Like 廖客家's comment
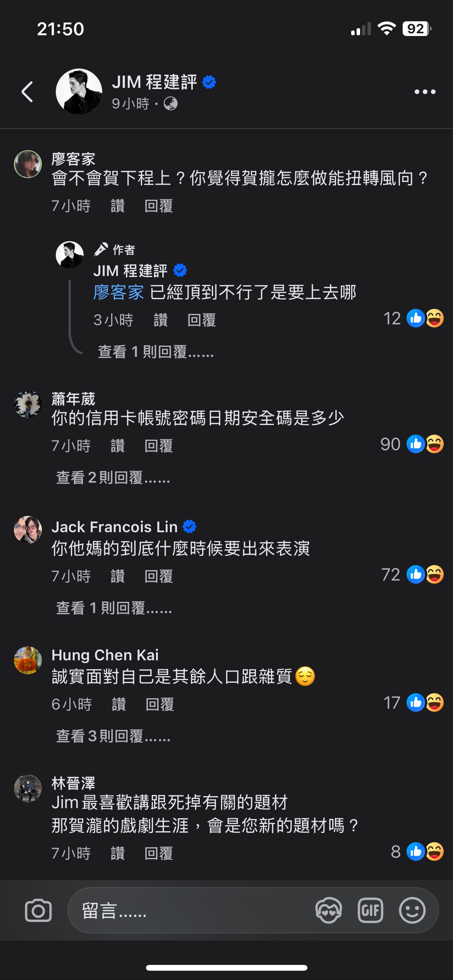453x980 pixels. click(x=118, y=206)
